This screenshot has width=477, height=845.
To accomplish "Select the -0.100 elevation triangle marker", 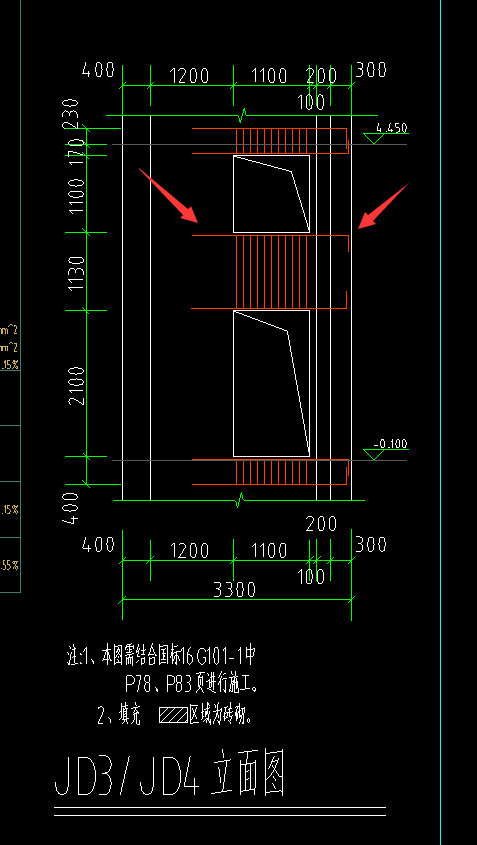I will [x=374, y=454].
